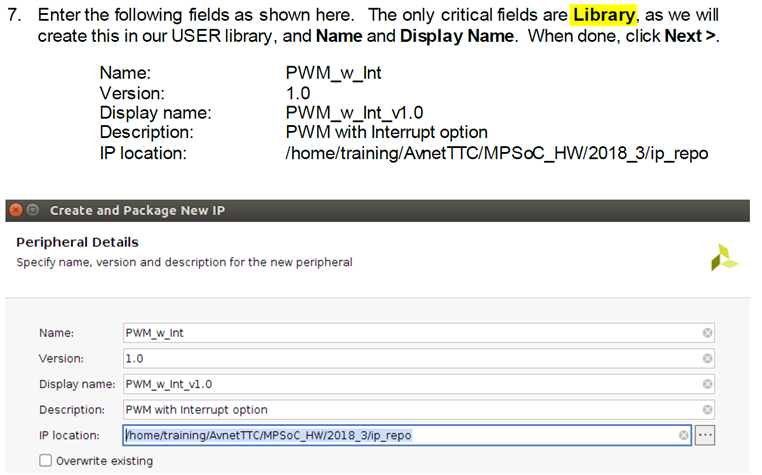The width and height of the screenshot is (762, 475).
Task: Click the 'Display name:' label in the dialog
Action: (x=77, y=384)
